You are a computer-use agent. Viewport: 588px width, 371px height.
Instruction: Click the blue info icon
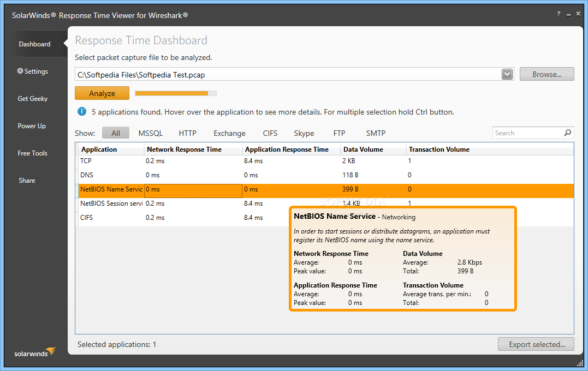coord(82,111)
